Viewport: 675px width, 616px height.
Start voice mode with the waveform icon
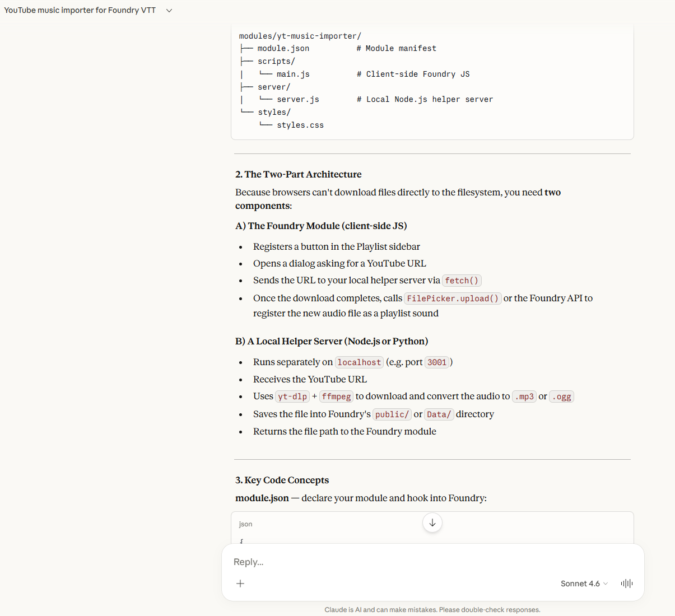click(x=626, y=584)
